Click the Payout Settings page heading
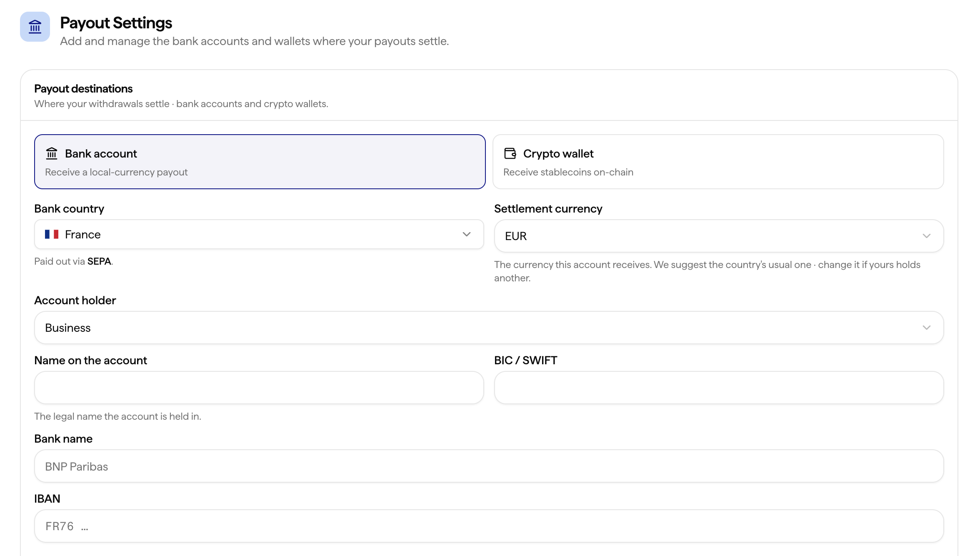This screenshot has width=980, height=556. [116, 23]
